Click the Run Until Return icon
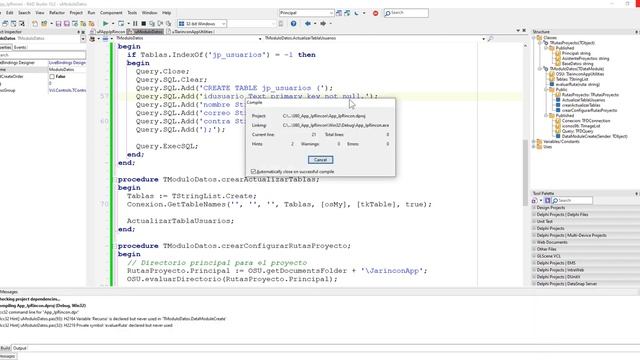 168,24
